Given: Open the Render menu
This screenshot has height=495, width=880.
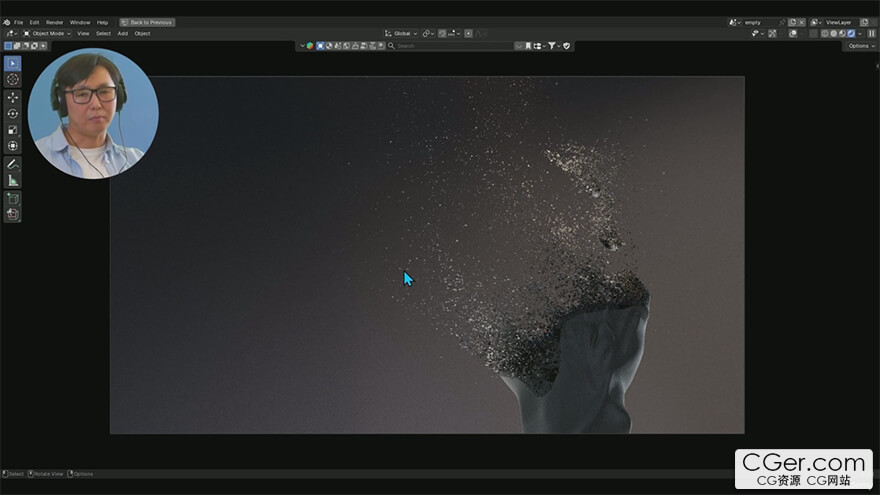Looking at the screenshot, I should (x=54, y=22).
